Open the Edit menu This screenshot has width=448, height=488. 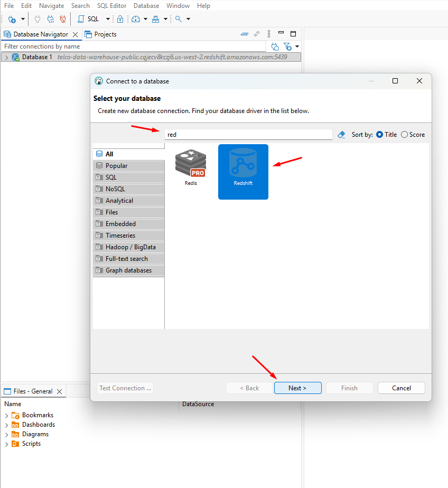(x=26, y=6)
